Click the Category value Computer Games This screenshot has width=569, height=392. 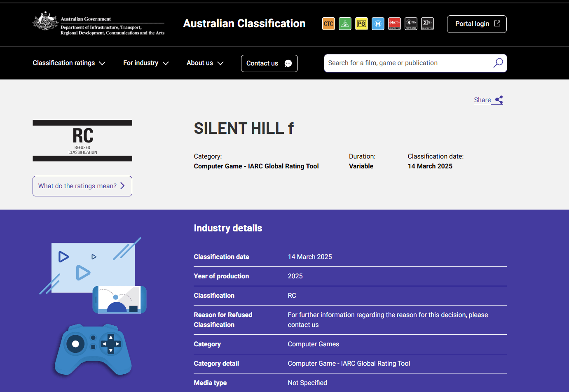click(x=314, y=344)
